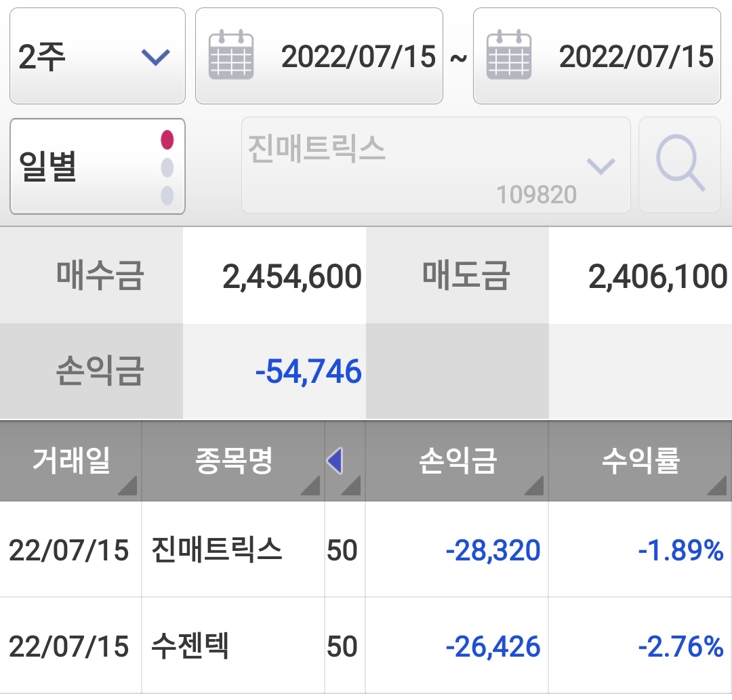
Task: Select the start date 2022/07/15 field
Action: pos(319,56)
